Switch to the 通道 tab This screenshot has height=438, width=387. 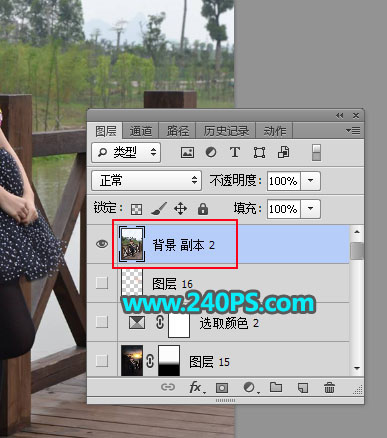(141, 131)
